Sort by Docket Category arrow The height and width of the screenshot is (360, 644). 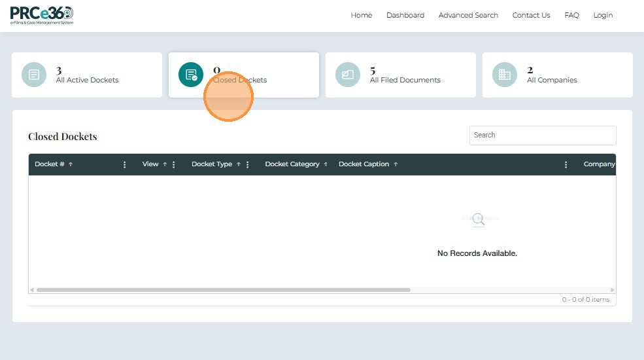[x=326, y=164]
